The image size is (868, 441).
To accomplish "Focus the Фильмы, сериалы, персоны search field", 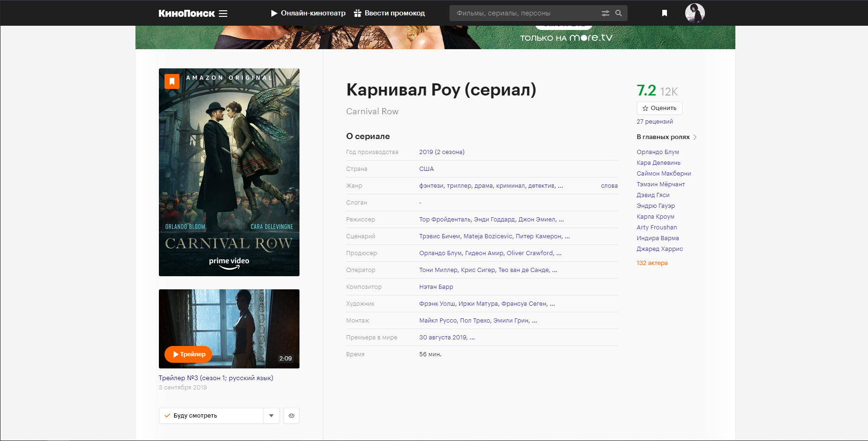I will pos(525,13).
